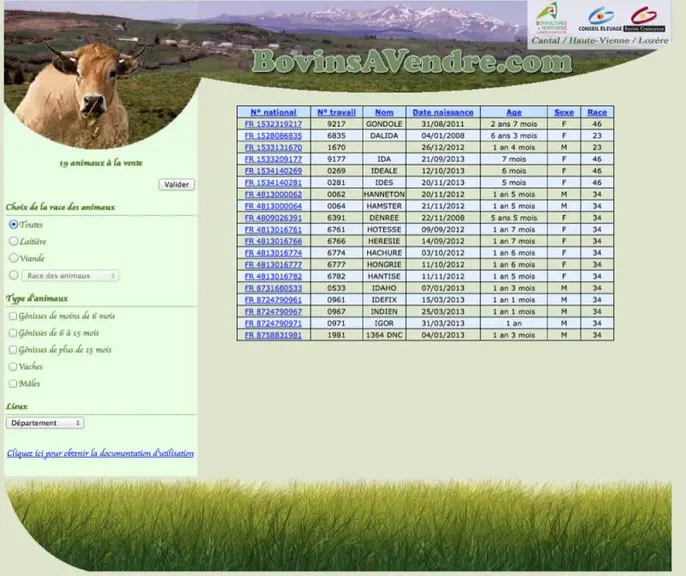This screenshot has height=576, width=686.
Task: Select radio button beside Race des animaux
Action: [14, 275]
